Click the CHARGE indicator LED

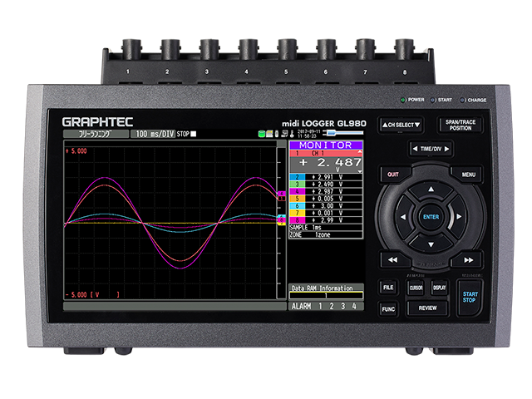[462, 100]
